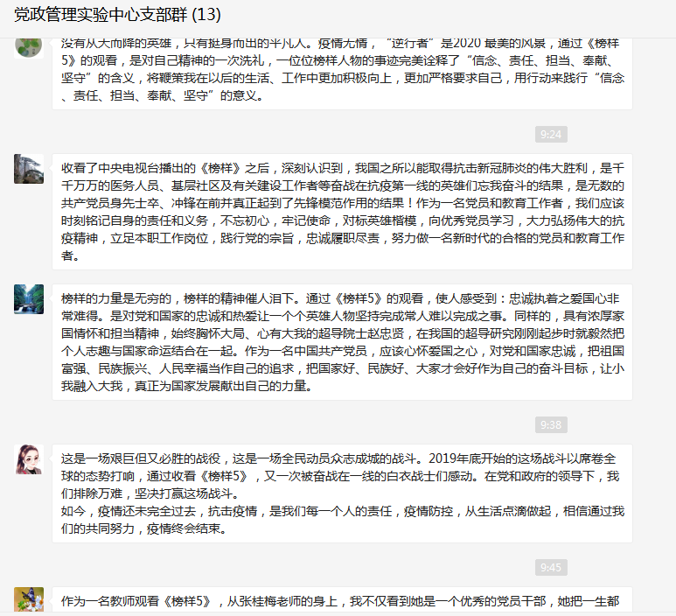Click the 党政管理实验中心支部群 chat title
This screenshot has width=676, height=616.
[x=101, y=15]
